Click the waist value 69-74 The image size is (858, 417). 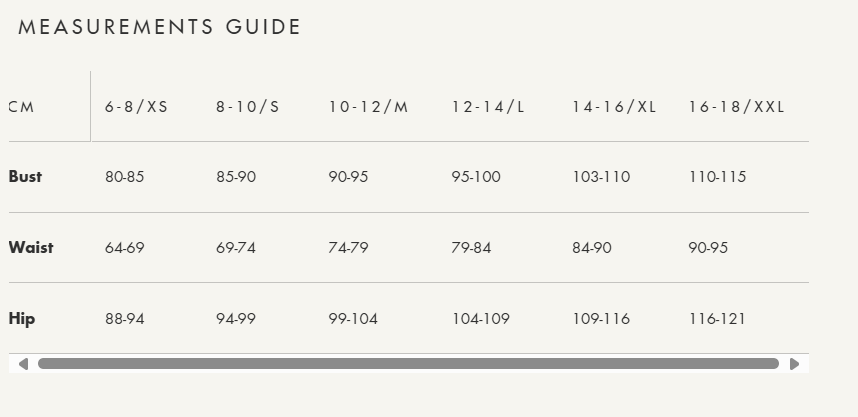pos(236,248)
